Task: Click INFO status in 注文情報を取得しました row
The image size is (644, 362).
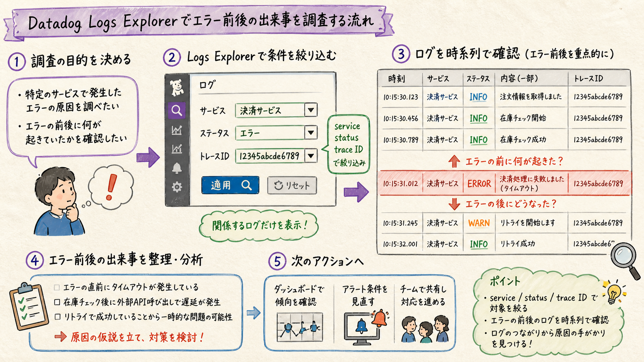Action: [x=478, y=97]
